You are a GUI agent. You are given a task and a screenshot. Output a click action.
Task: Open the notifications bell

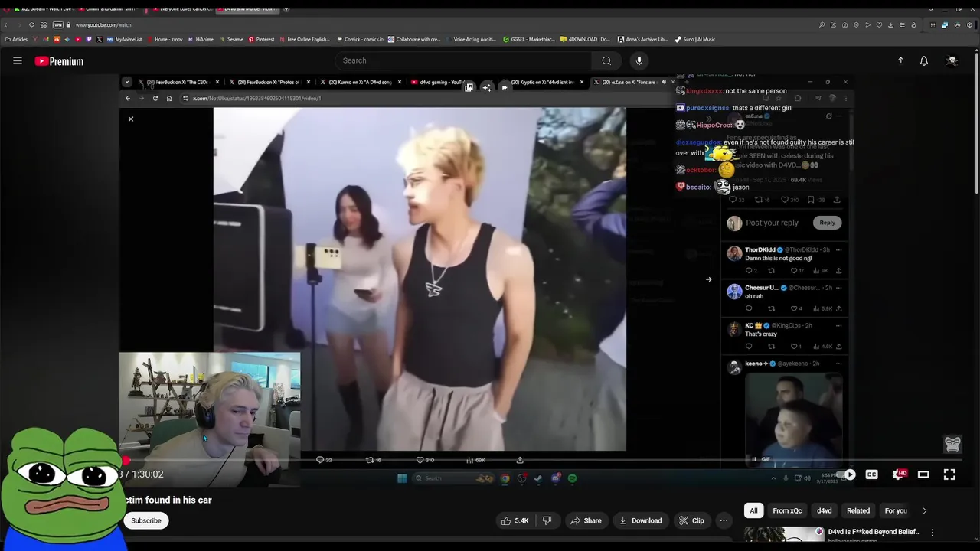tap(924, 60)
